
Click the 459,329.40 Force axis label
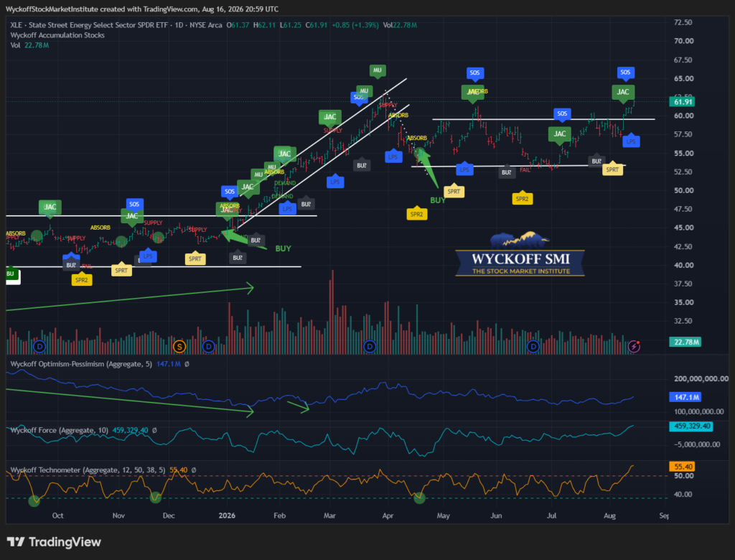(x=691, y=426)
